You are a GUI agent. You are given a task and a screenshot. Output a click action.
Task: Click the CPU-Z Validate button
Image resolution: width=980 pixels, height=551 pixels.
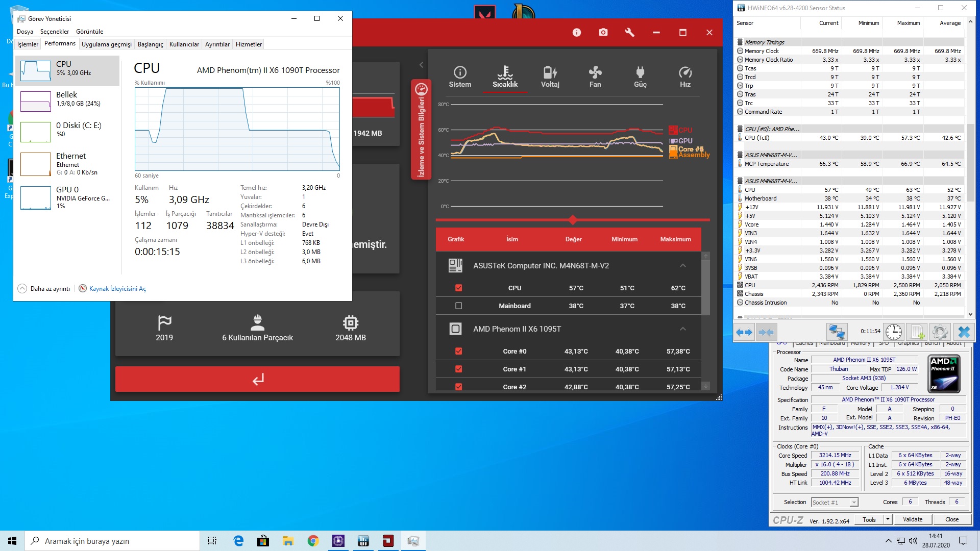tap(913, 519)
